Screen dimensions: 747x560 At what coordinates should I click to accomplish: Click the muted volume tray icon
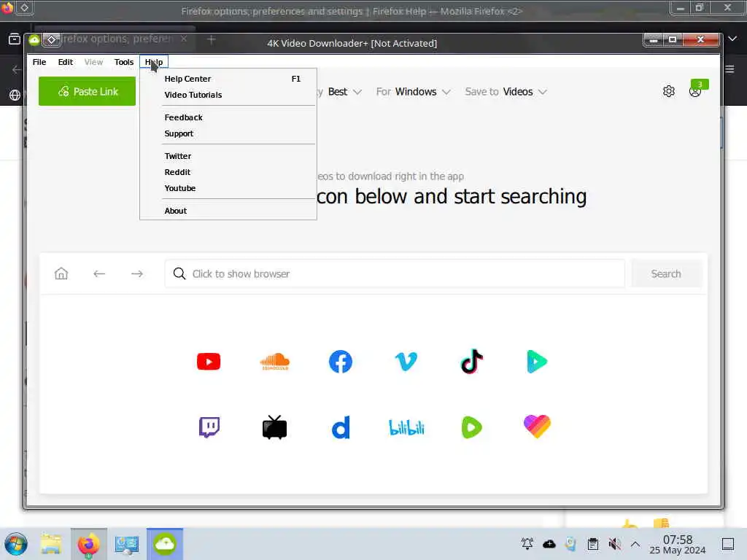(x=614, y=543)
